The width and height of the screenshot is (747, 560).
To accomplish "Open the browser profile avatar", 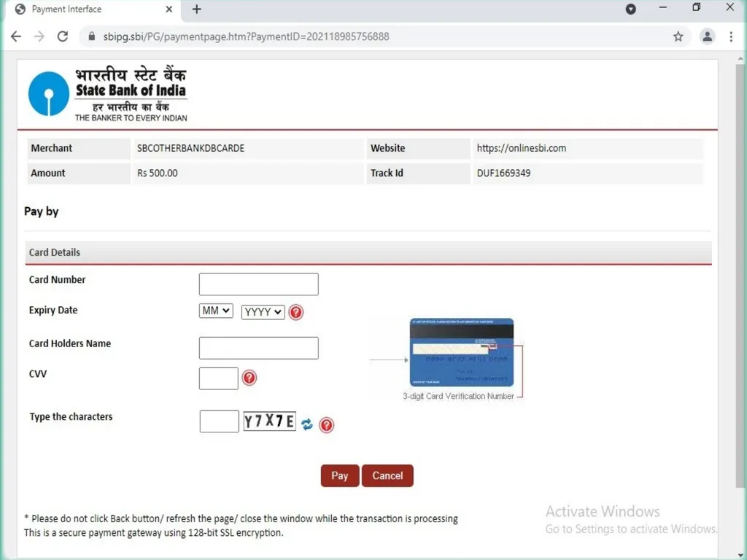I will (x=708, y=36).
